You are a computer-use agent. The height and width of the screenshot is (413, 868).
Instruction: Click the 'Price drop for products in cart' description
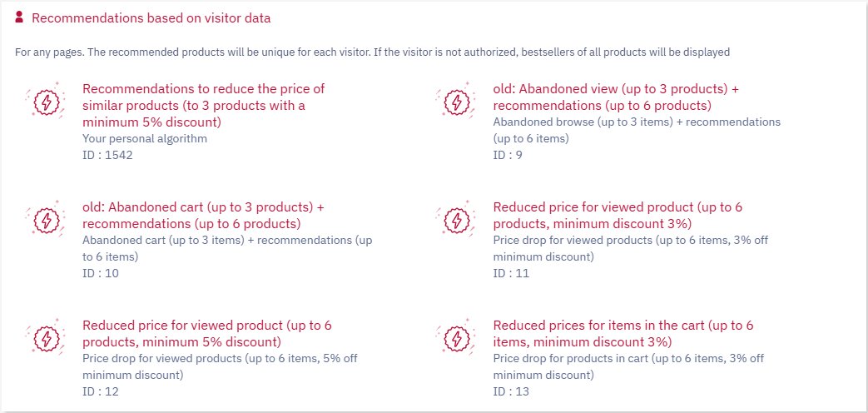click(629, 366)
